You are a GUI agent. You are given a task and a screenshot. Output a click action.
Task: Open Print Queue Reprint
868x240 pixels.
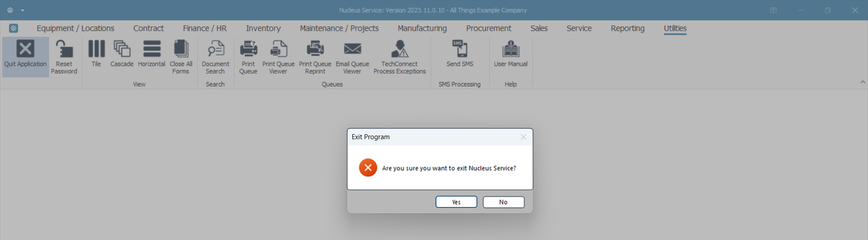click(315, 50)
